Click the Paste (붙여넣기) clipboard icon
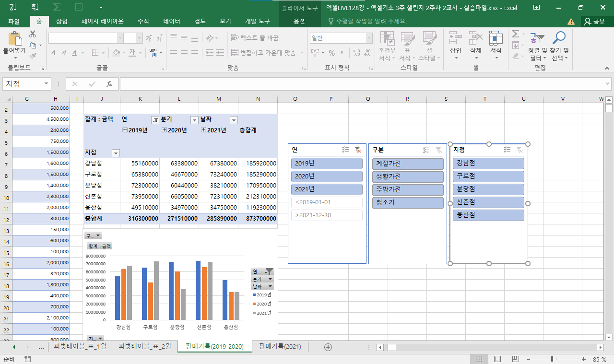This screenshot has height=364, width=614. point(14,38)
